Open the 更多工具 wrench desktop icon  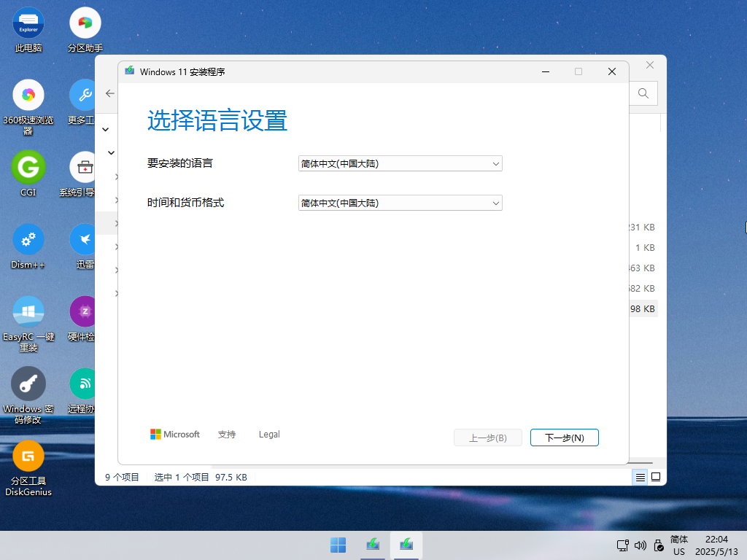click(x=82, y=102)
